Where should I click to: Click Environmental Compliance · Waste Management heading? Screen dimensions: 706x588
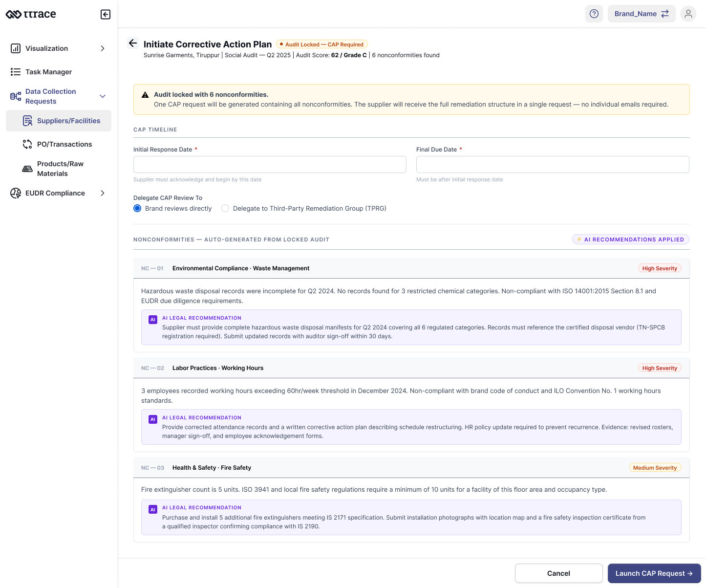tap(241, 268)
